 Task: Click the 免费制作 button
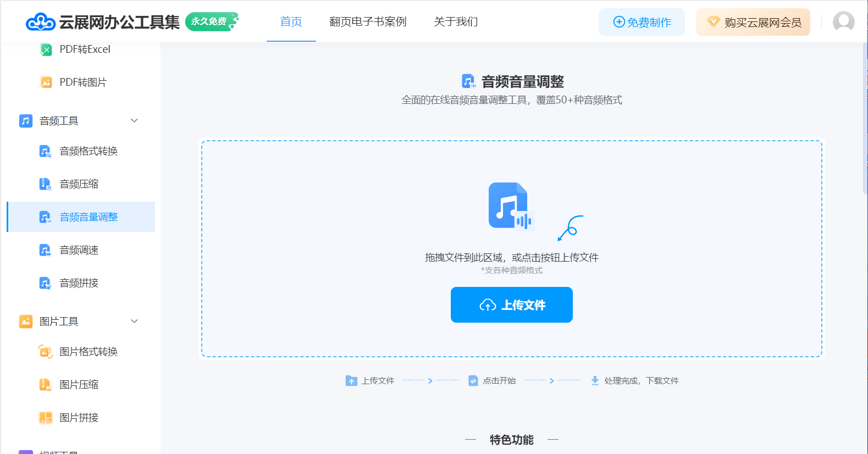[x=642, y=22]
